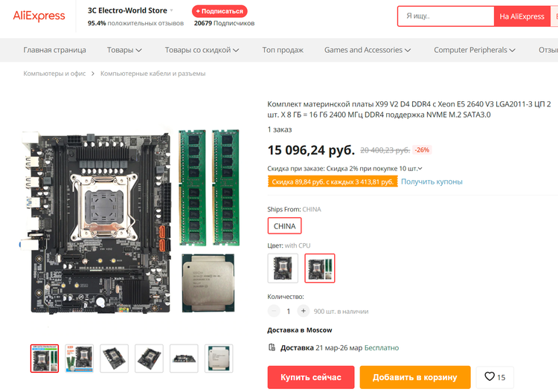Choose CHINA as shipping origin
This screenshot has height=392, width=558.
pos(284,226)
